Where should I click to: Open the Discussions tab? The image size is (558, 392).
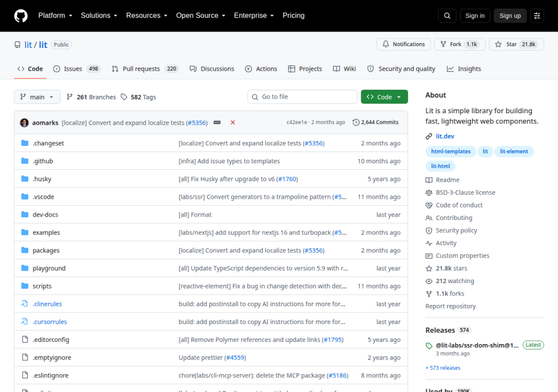(212, 69)
